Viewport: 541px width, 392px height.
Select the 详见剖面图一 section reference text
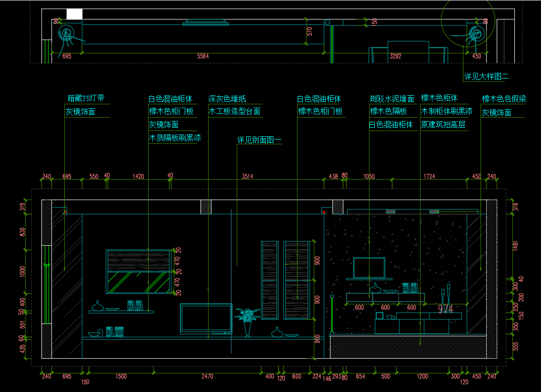point(260,140)
